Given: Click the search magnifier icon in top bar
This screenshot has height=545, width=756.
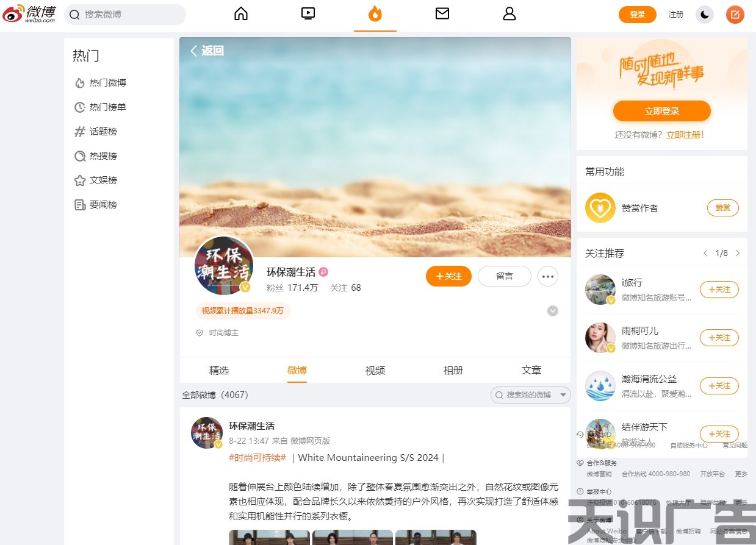Looking at the screenshot, I should coord(75,15).
